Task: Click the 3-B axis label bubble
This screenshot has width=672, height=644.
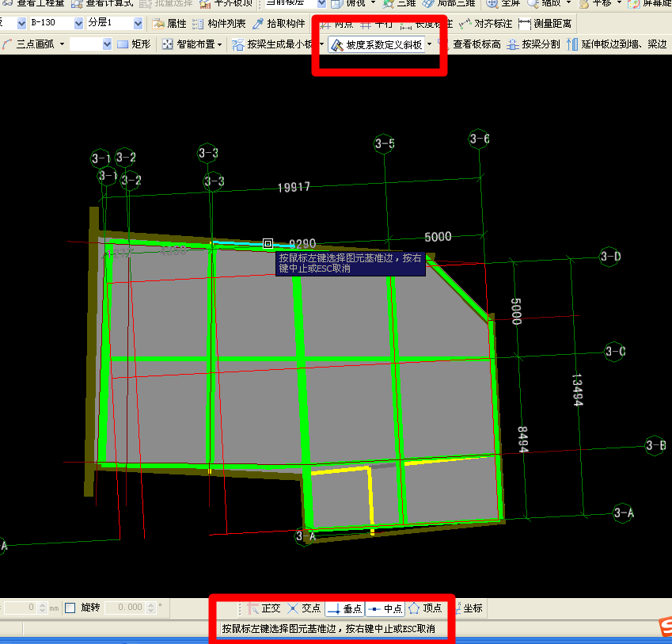Action: point(655,445)
